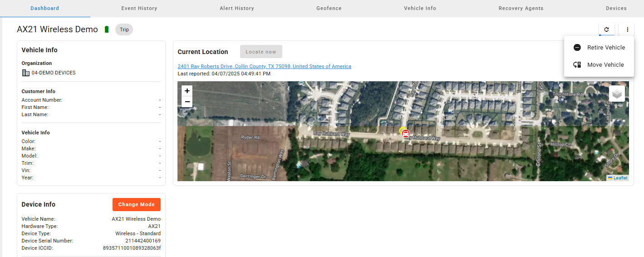Screen dimensions: 644x257
Task: Click the Move Vehicle icon
Action: click(577, 65)
